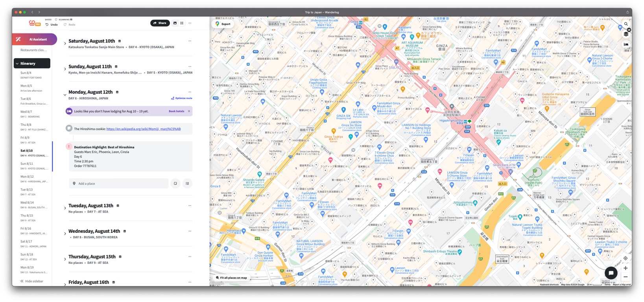Expand the Tuesday, August 13th section
The image size is (644, 302).
(65, 208)
